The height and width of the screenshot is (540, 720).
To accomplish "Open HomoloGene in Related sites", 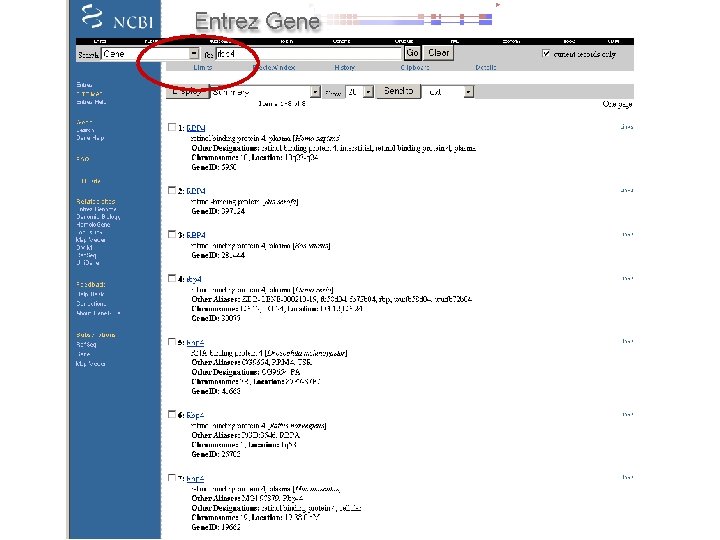I will (93, 225).
